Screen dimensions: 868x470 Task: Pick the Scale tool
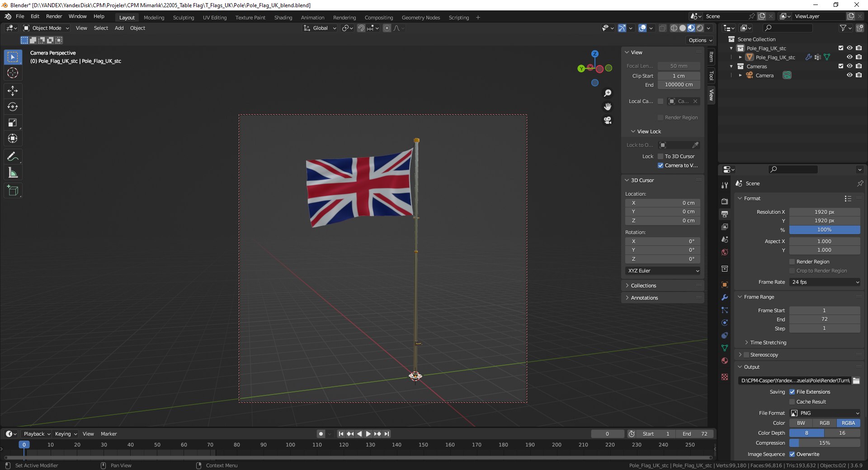tap(13, 122)
